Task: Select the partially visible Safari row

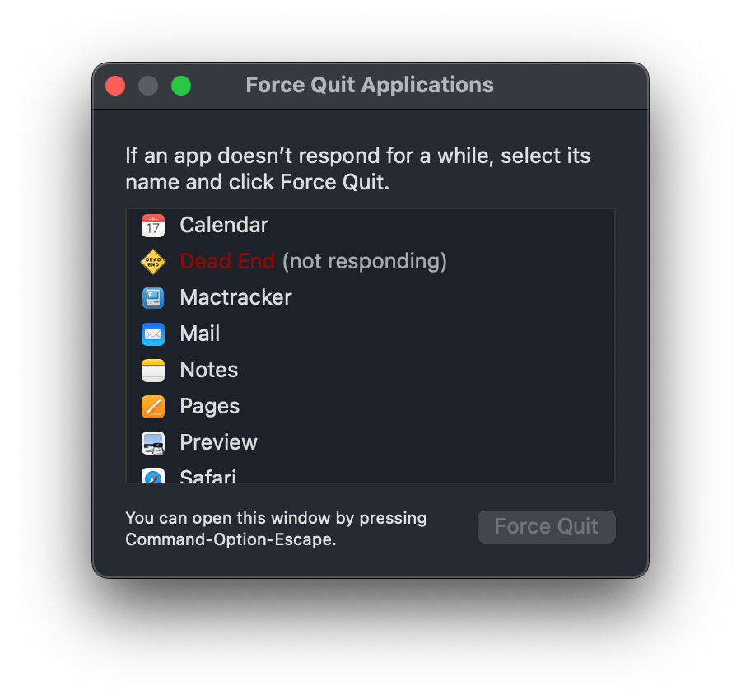Action: tap(208, 477)
